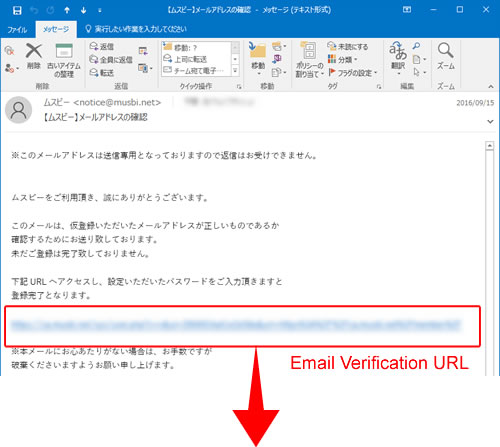Open フラグの設定 follow-up menu
Image resolution: width=500 pixels, height=447 pixels.
pos(353,73)
